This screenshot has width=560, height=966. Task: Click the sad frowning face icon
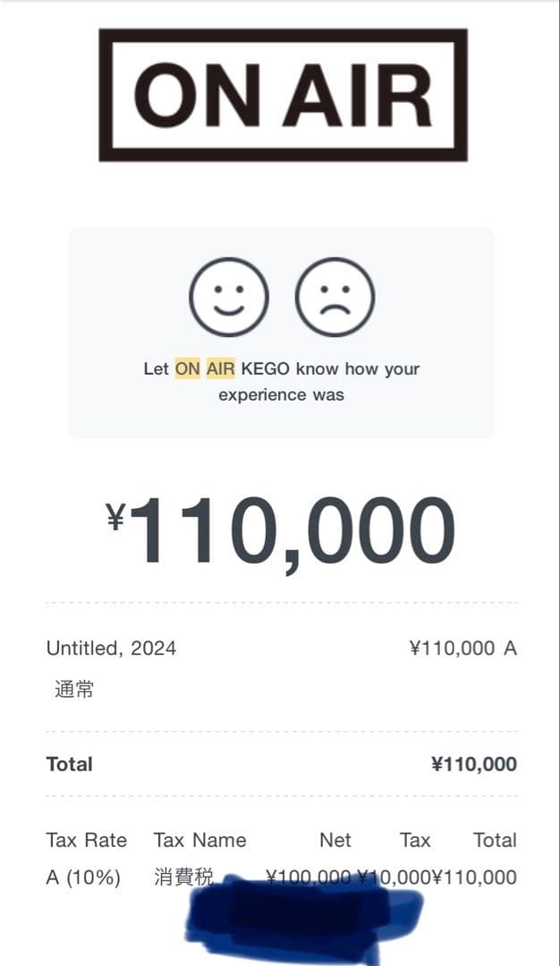(335, 298)
